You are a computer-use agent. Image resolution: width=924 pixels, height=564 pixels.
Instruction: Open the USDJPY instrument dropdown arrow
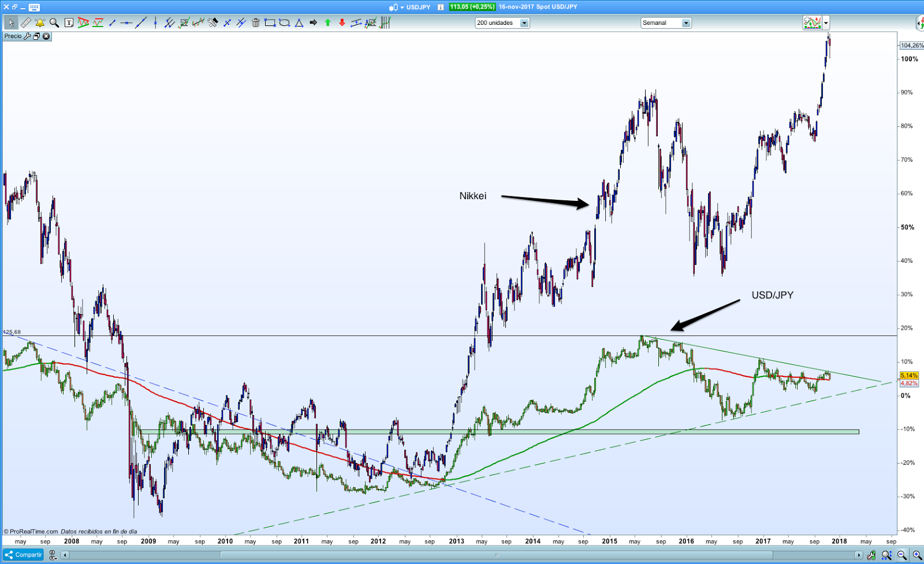tap(402, 8)
